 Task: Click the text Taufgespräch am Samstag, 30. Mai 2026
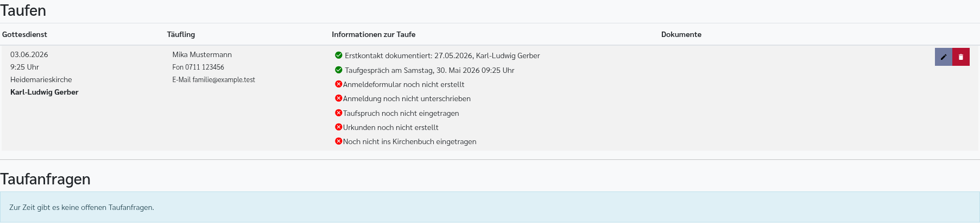(412, 70)
